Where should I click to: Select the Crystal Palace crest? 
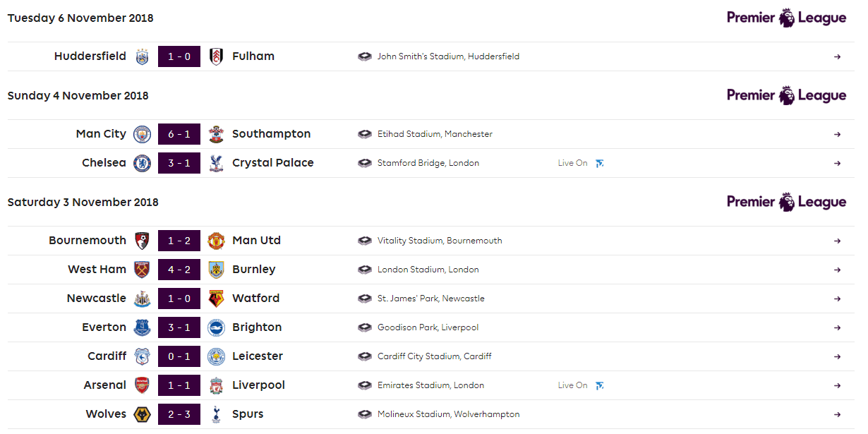[x=215, y=162]
